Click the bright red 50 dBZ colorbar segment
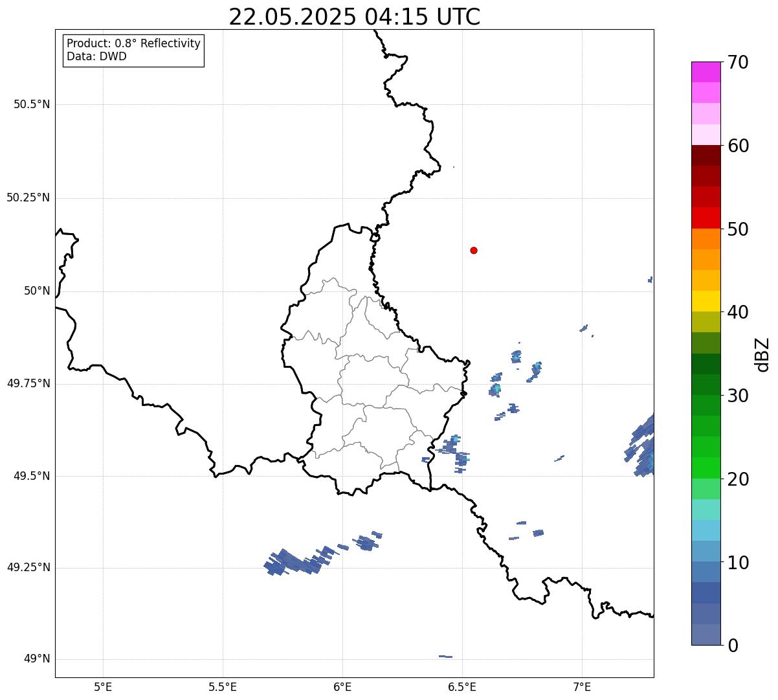Image resolution: width=778 pixels, height=700 pixels. tap(706, 218)
